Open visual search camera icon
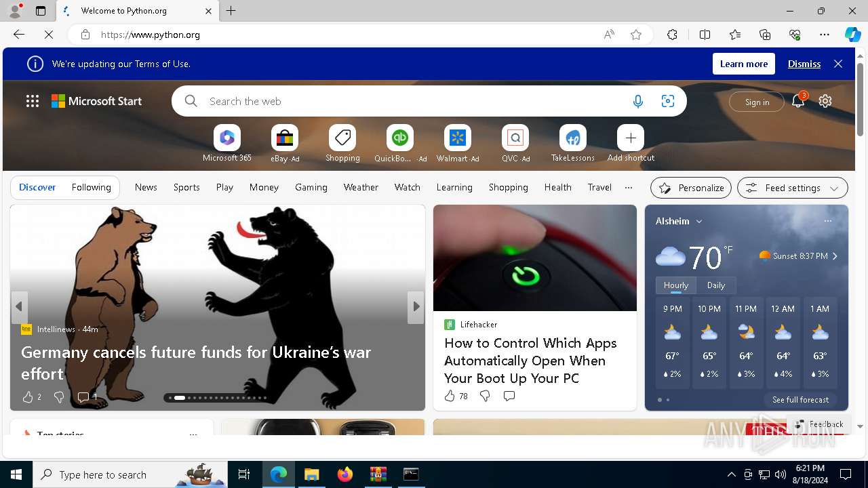This screenshot has width=868, height=488. pos(668,101)
